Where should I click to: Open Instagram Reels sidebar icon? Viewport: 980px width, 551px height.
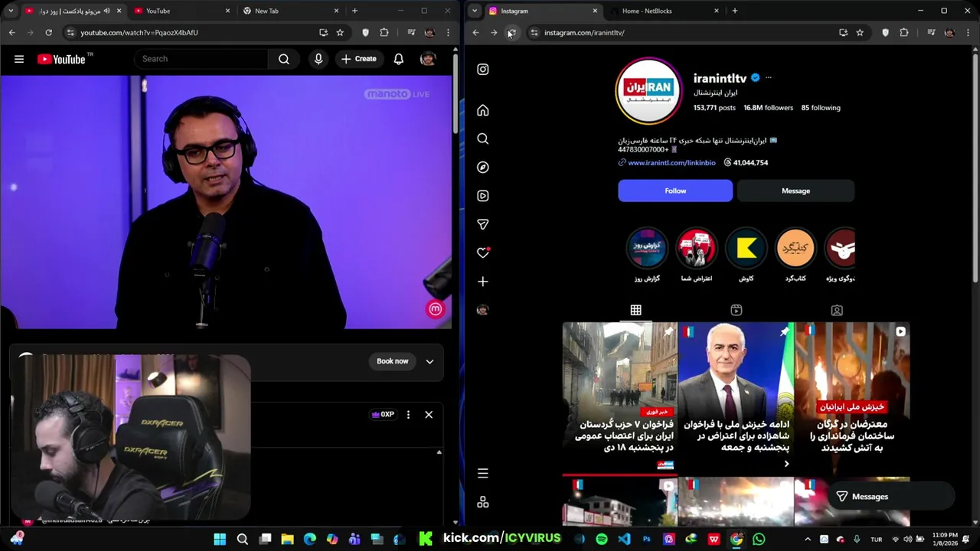(x=483, y=196)
